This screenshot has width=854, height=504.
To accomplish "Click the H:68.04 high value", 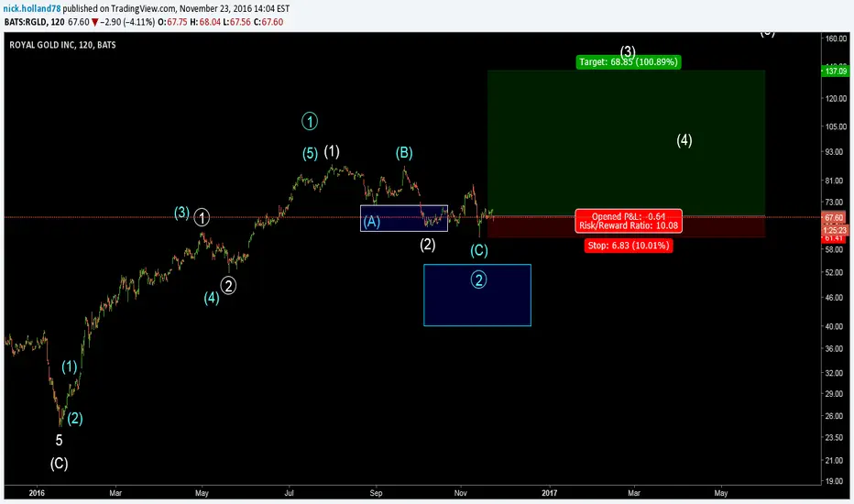I will 206,22.
